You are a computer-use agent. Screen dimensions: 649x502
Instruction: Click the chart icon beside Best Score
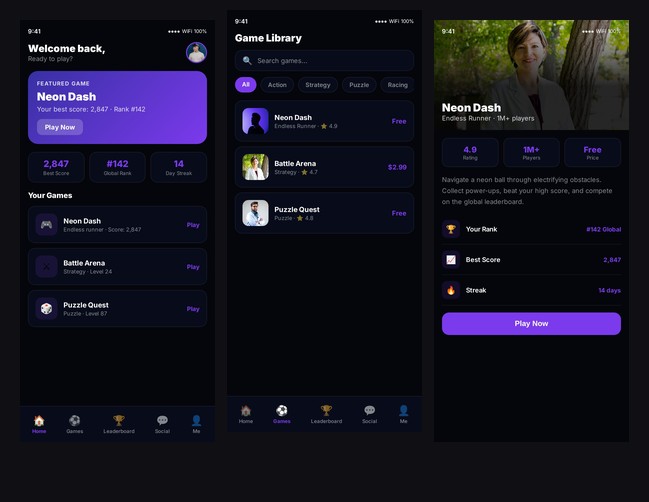pyautogui.click(x=451, y=260)
